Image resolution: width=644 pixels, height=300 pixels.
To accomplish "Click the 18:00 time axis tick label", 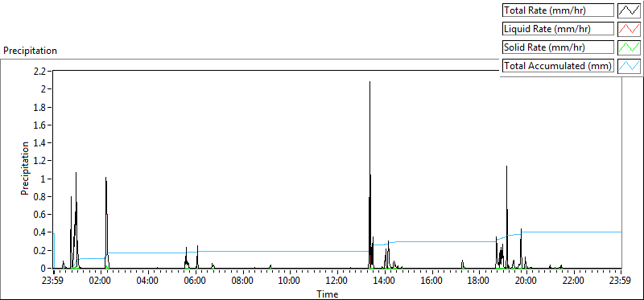I will tap(478, 282).
